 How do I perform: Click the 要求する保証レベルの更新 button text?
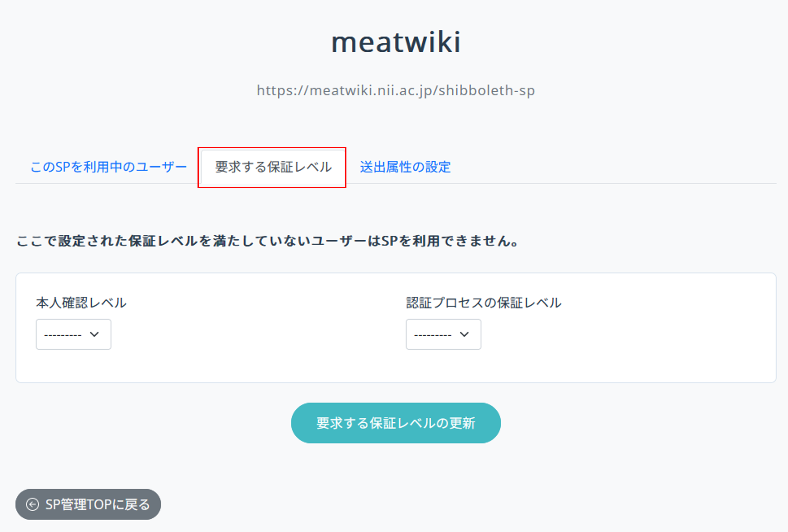pos(396,423)
